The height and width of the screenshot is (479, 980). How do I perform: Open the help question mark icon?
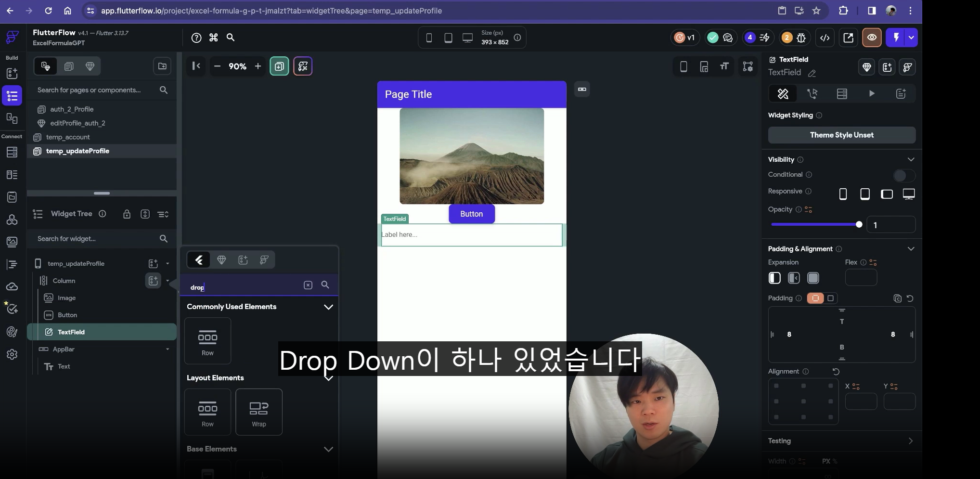(196, 38)
